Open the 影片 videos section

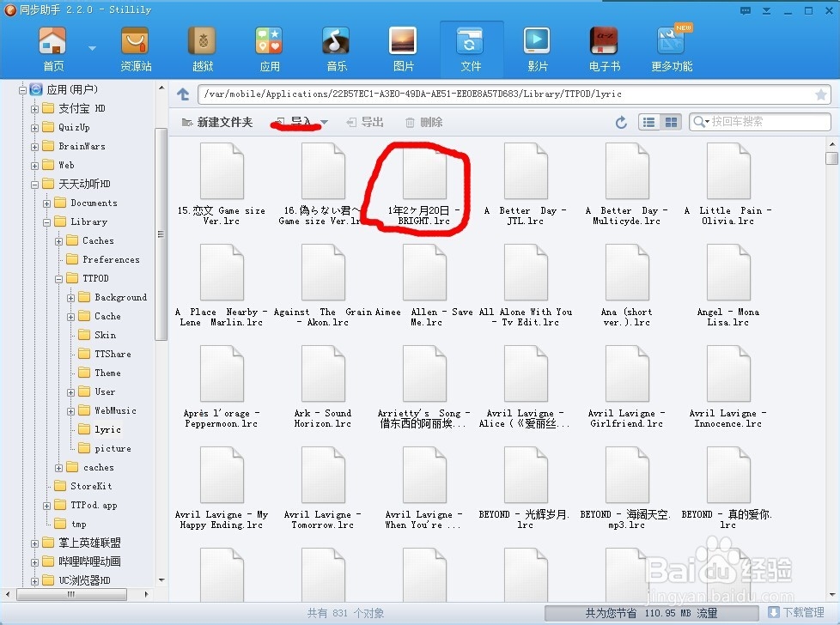538,49
